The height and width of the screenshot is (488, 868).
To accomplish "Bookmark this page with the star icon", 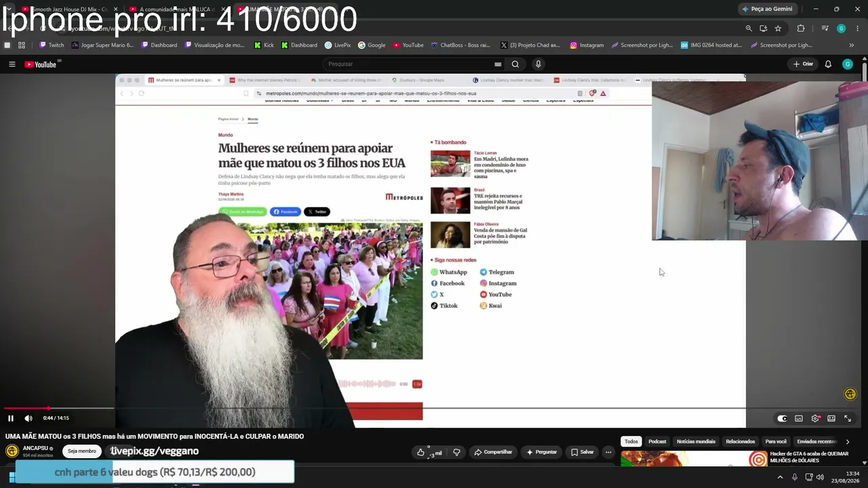I will (x=778, y=28).
